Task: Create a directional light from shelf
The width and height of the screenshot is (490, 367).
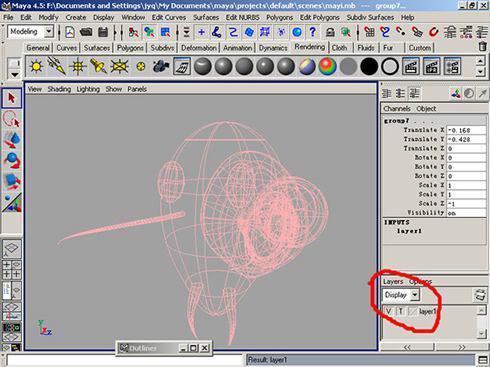Action: pos(57,66)
